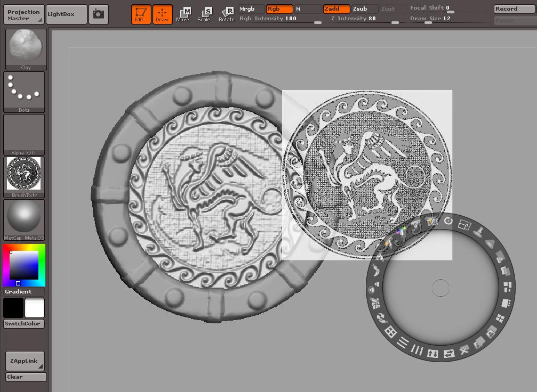Click the ZAppLink button

tap(25, 361)
